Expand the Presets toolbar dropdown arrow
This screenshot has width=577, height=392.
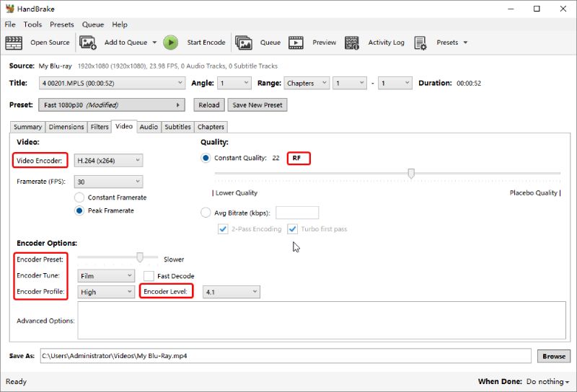465,43
